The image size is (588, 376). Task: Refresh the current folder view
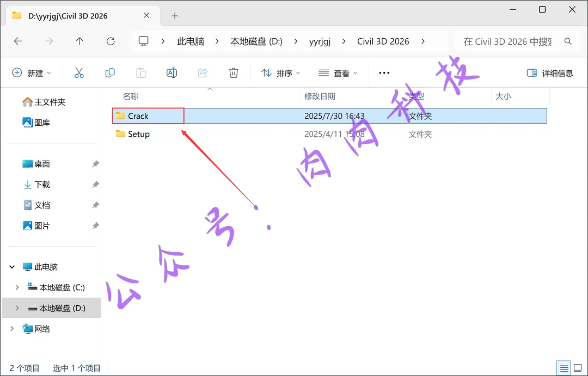[111, 41]
